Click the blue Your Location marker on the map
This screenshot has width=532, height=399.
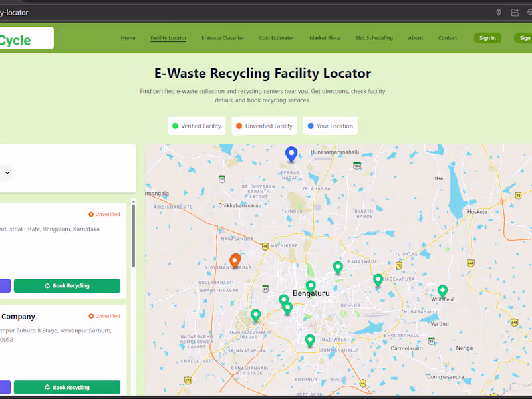tap(291, 153)
